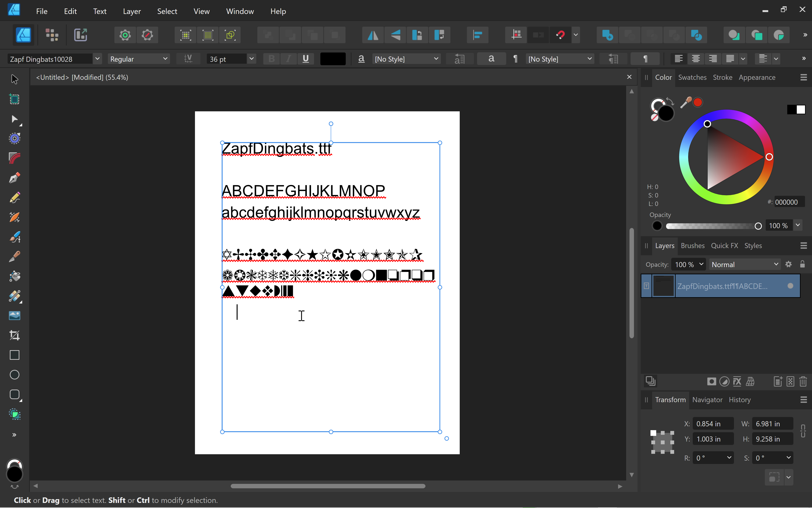
Task: Expand the 36 pt font size dropdown
Action: tap(252, 59)
